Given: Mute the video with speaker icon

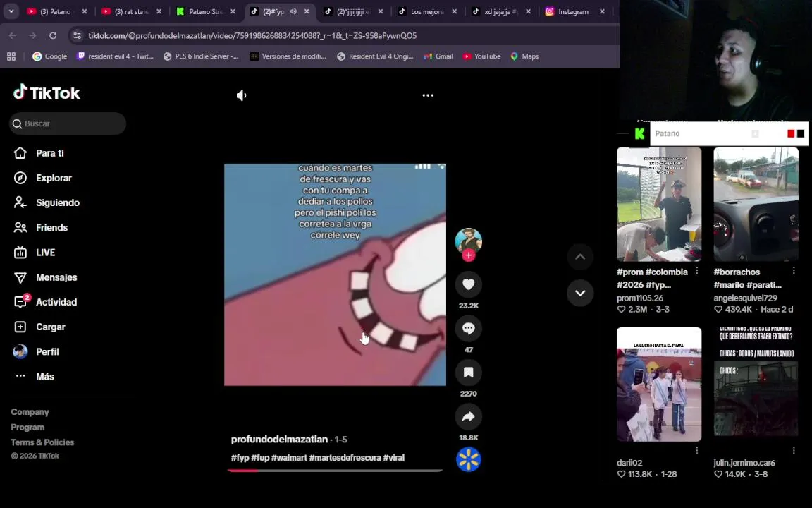Looking at the screenshot, I should tap(241, 95).
